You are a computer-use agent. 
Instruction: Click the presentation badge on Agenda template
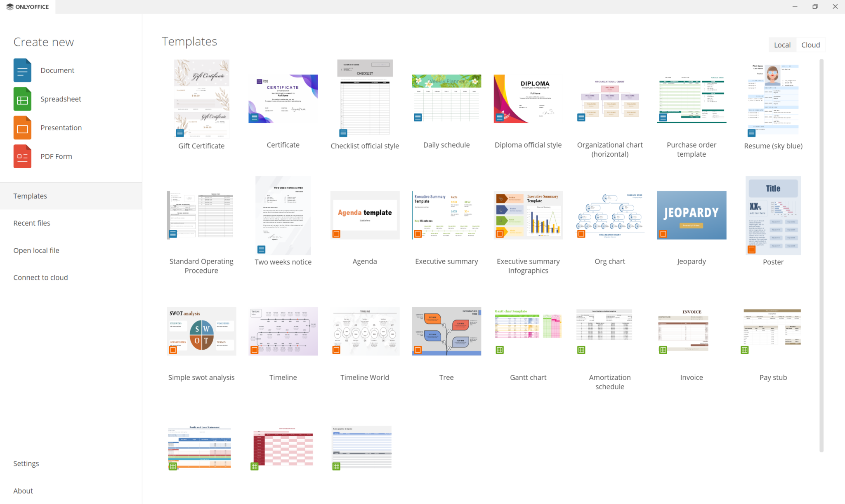(336, 234)
